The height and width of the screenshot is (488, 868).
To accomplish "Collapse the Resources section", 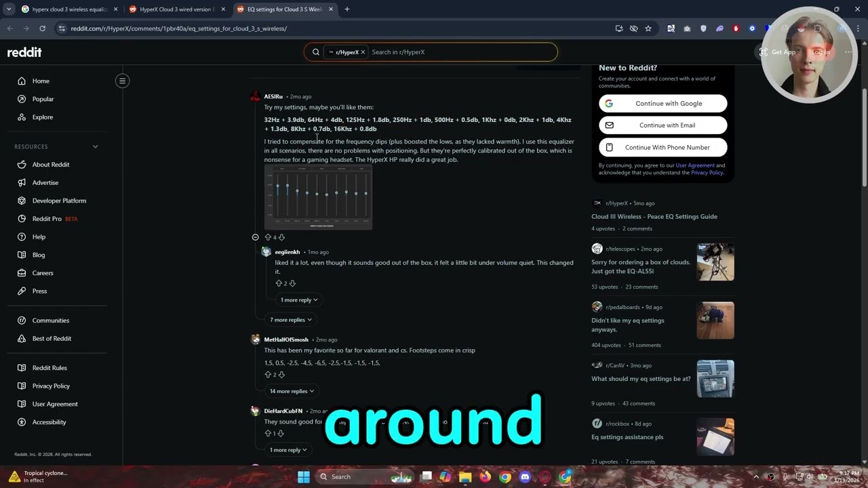I will 95,146.
